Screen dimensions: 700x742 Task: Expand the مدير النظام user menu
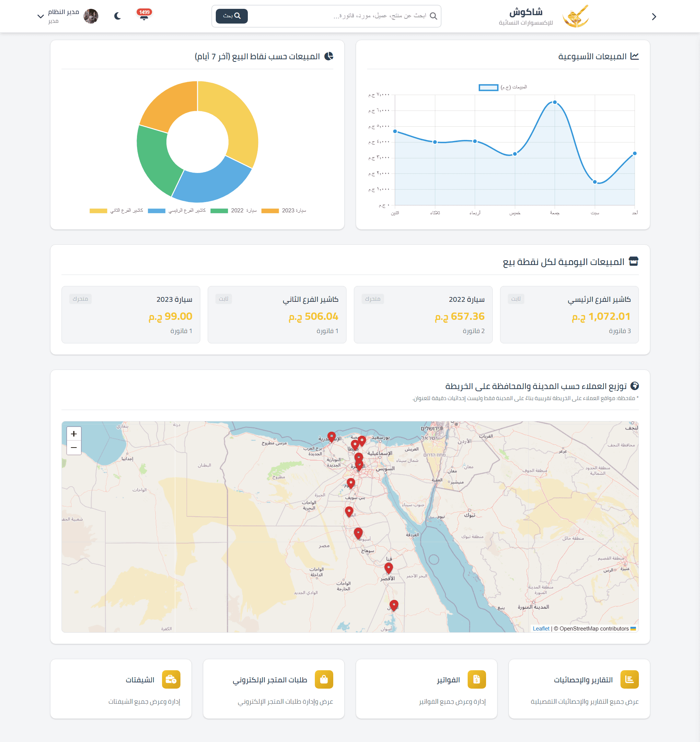click(x=41, y=17)
